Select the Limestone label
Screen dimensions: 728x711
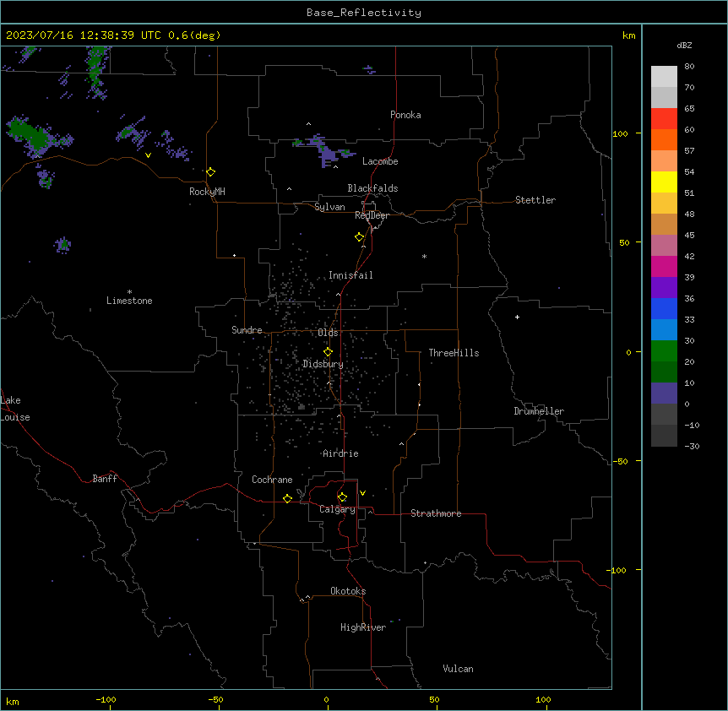(x=129, y=301)
